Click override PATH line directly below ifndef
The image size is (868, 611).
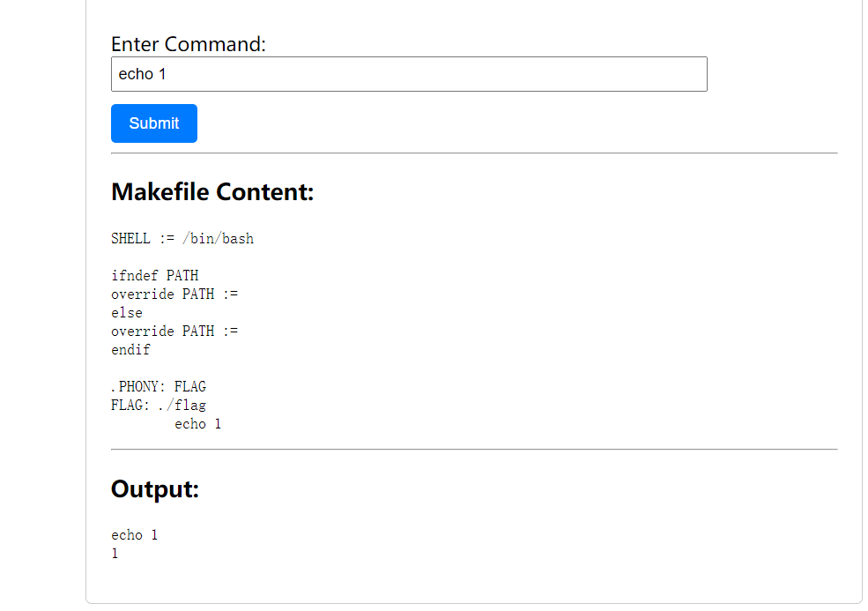tap(174, 294)
